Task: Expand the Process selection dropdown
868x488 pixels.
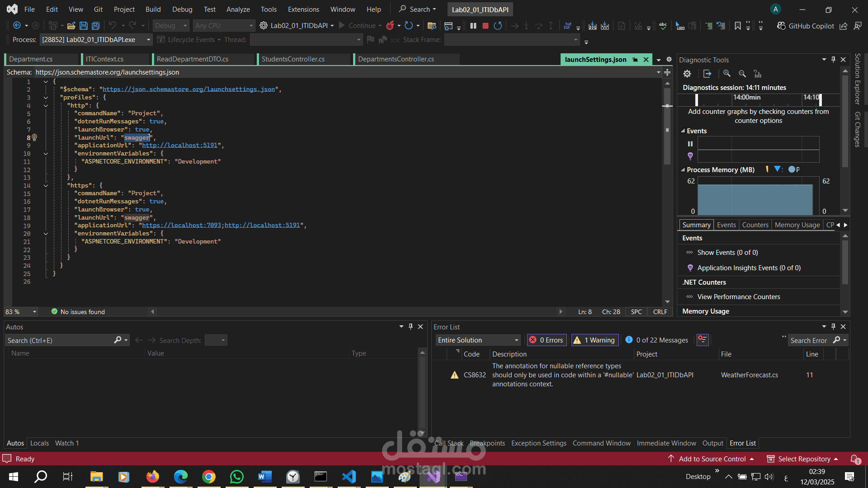Action: tap(148, 40)
